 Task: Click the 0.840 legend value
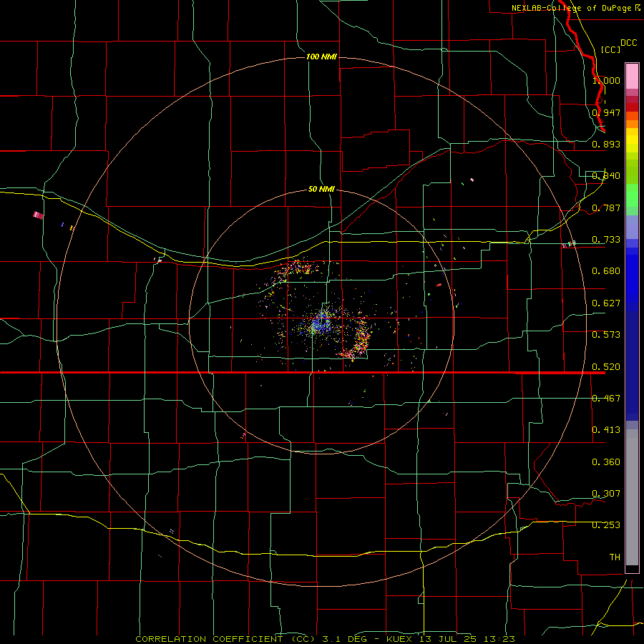(x=606, y=176)
